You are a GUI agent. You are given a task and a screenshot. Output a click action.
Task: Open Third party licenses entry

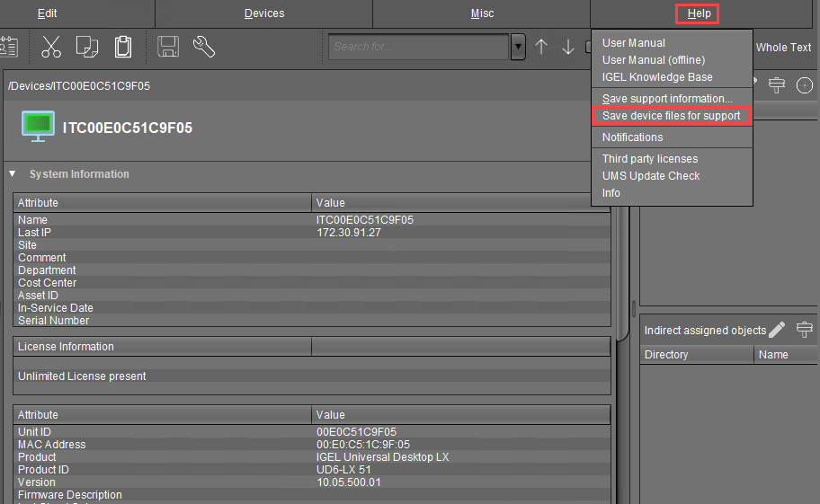coord(650,159)
